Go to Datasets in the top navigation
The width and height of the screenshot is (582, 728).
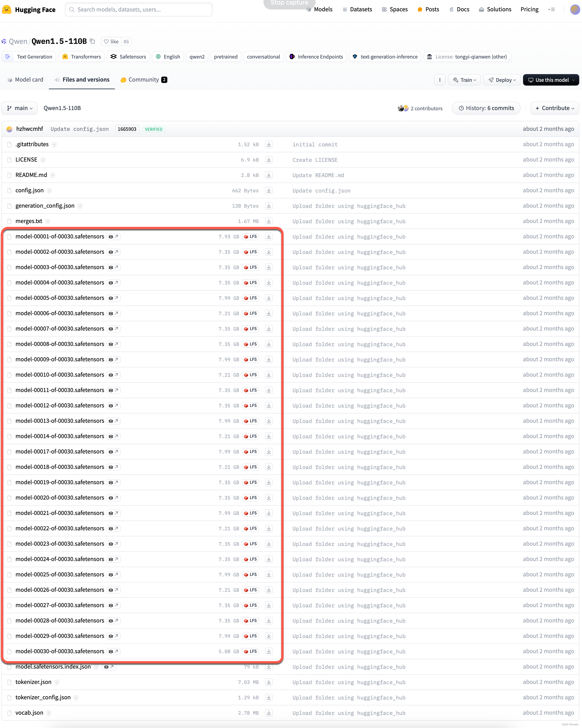tap(357, 9)
